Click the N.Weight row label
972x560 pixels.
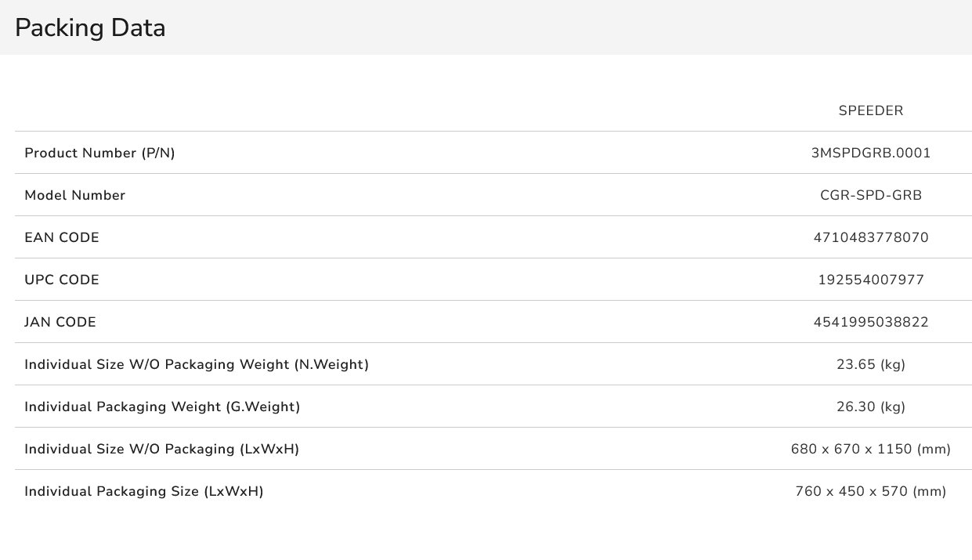pyautogui.click(x=197, y=364)
